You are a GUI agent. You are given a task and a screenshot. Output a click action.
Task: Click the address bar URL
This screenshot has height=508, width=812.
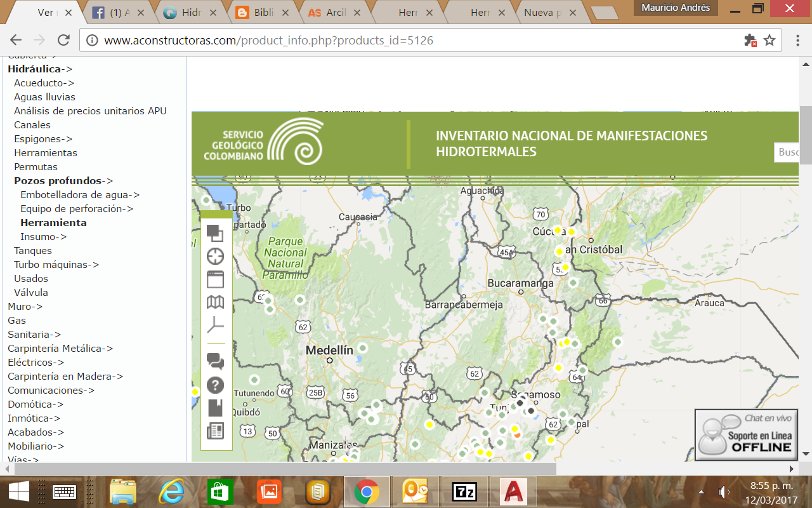tap(268, 40)
